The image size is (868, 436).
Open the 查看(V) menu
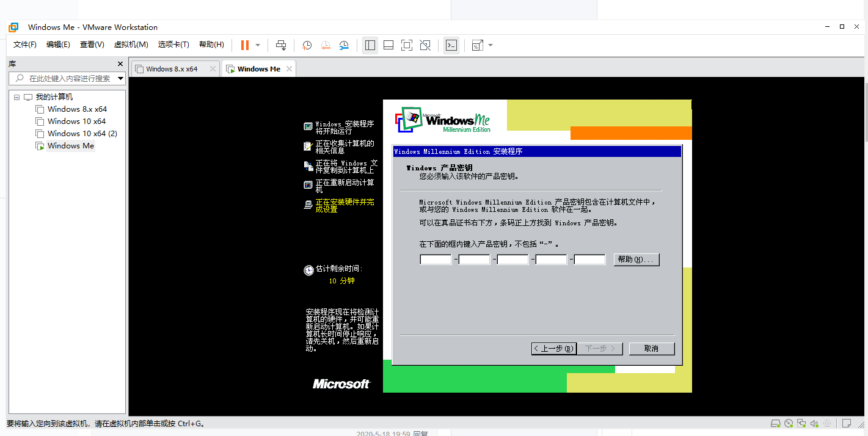[92, 45]
